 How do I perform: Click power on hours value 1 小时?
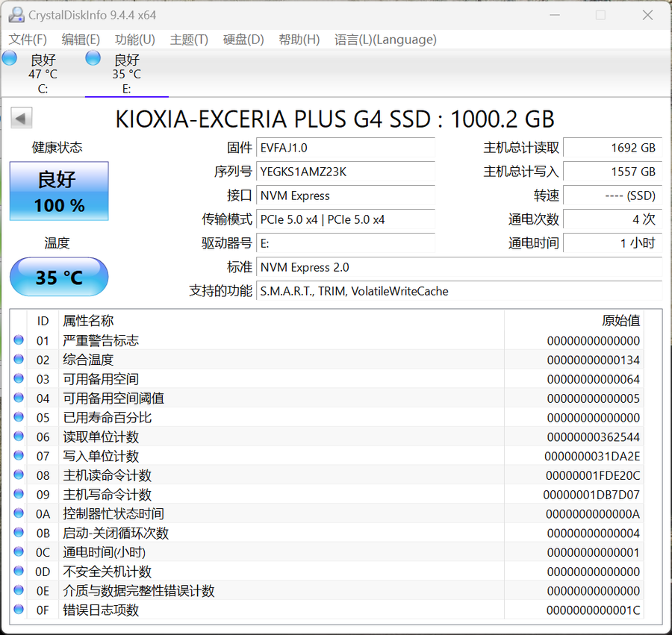[612, 244]
